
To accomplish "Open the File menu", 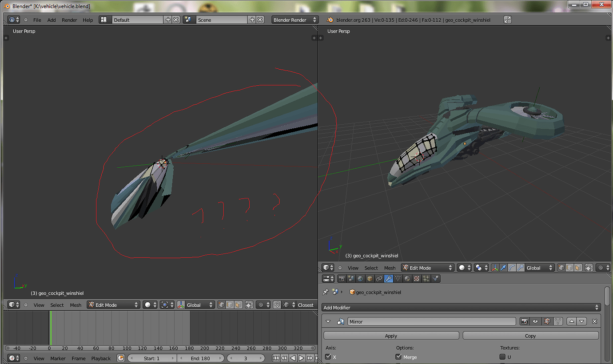I will click(x=37, y=20).
